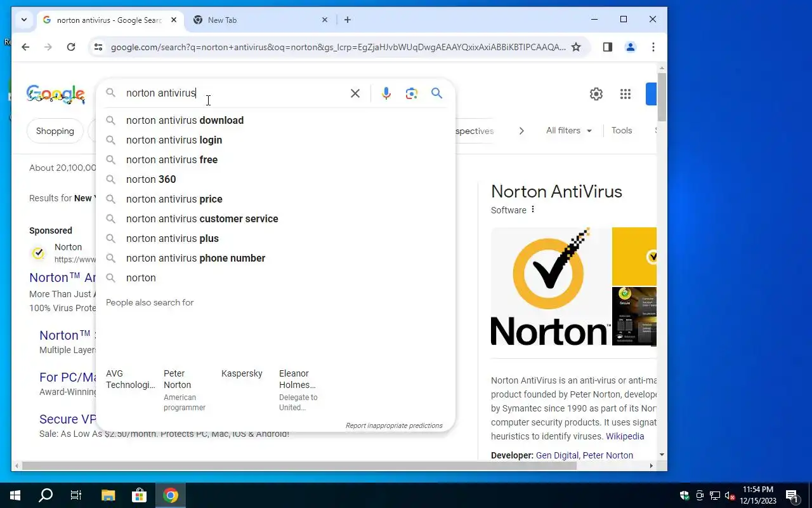
Task: Open Peter Norton developer link
Action: 608,455
